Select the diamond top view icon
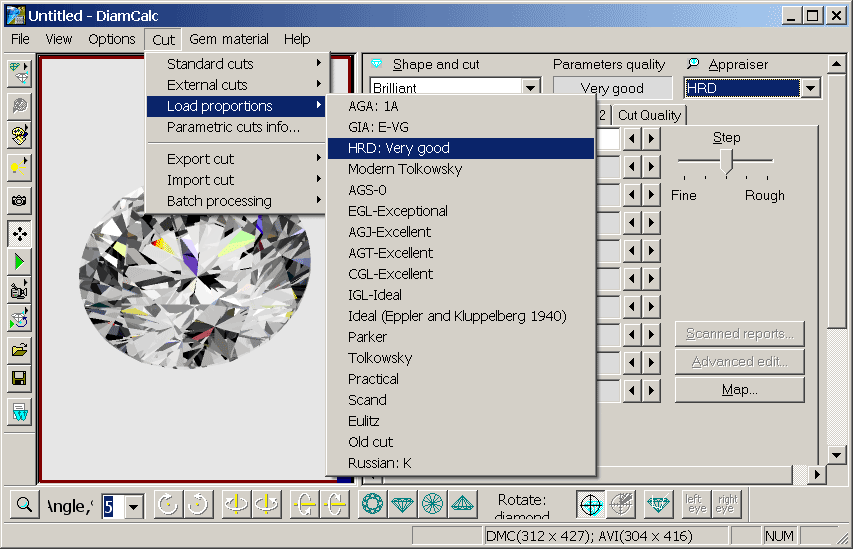Viewport: 853px width, 549px height. click(x=372, y=505)
